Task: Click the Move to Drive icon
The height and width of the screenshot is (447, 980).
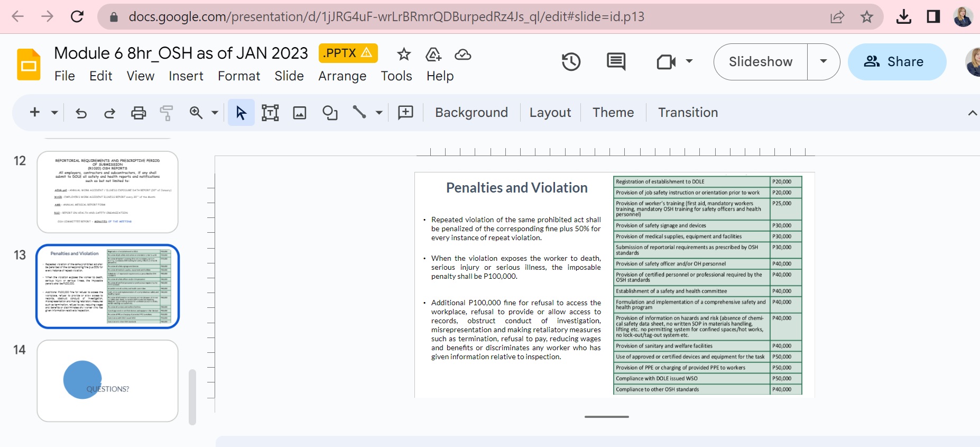Action: [x=433, y=54]
